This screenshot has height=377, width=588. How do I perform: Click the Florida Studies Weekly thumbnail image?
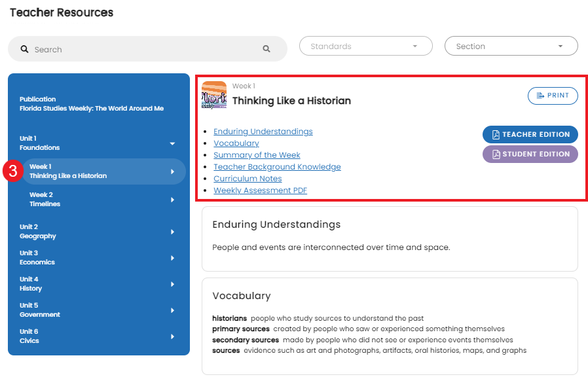pos(214,95)
